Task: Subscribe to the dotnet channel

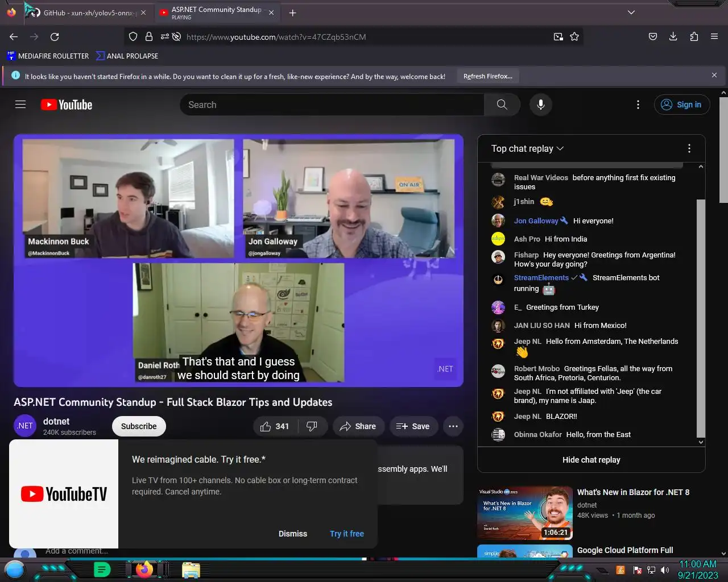Action: (139, 426)
